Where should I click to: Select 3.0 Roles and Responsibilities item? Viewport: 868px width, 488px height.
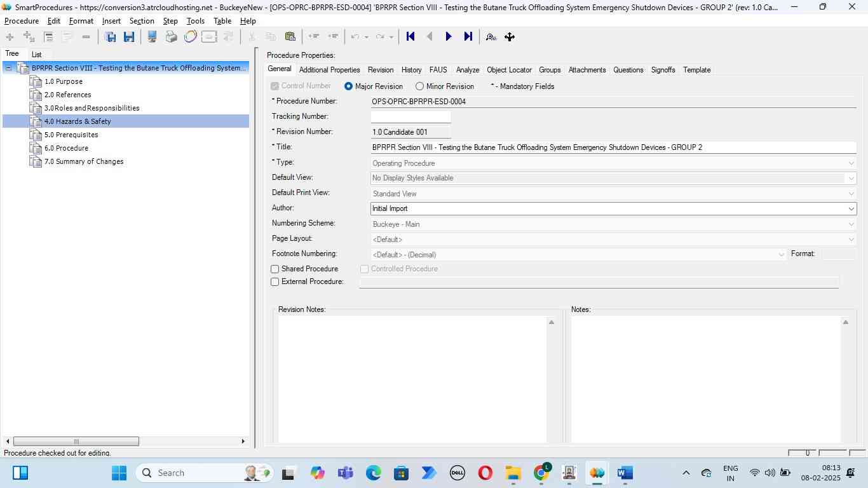pyautogui.click(x=92, y=108)
